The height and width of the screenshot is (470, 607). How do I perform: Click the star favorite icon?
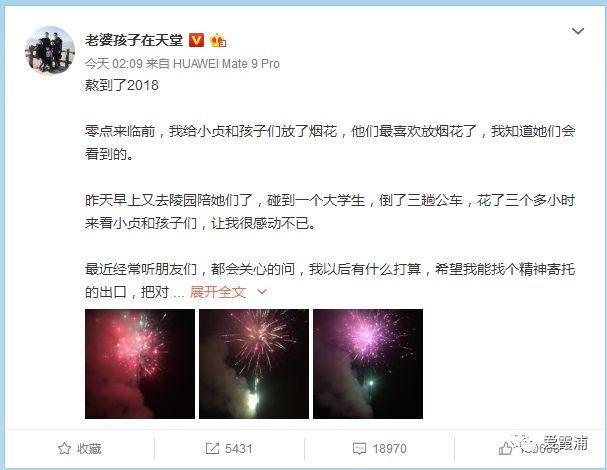(64, 448)
